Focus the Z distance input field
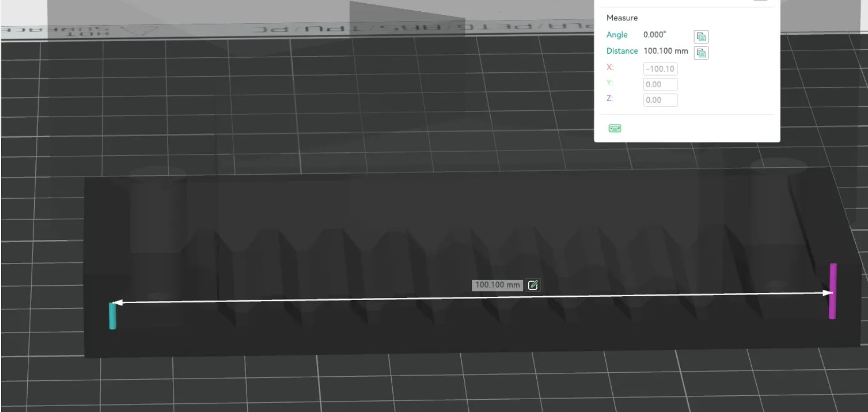The width and height of the screenshot is (868, 412). (x=660, y=100)
